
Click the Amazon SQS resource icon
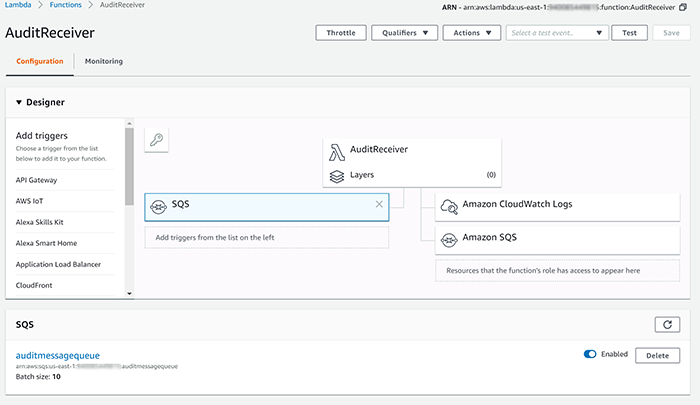(446, 238)
